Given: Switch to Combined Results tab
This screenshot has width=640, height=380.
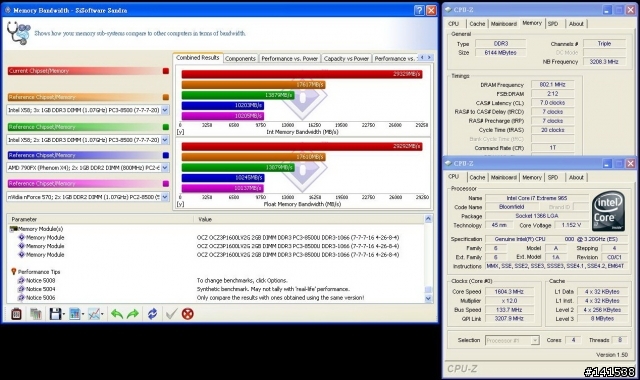Looking at the screenshot, I should (x=198, y=58).
